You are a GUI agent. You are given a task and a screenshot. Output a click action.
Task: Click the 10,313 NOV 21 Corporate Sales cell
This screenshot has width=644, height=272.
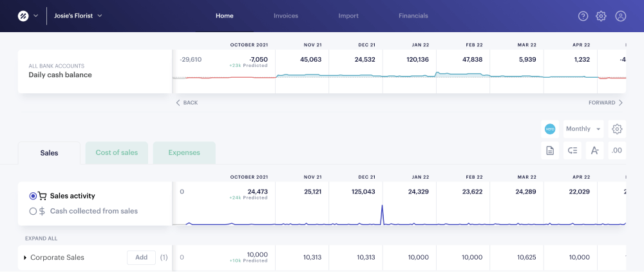click(312, 258)
